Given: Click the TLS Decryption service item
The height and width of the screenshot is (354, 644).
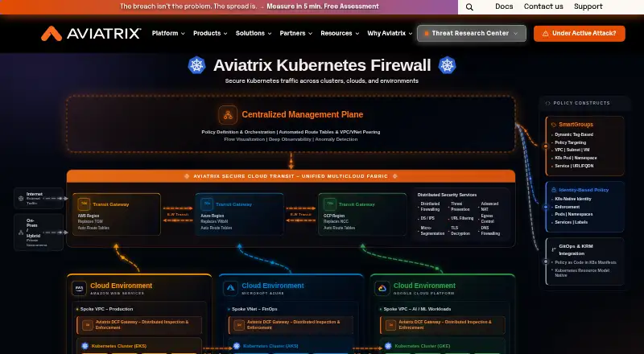Looking at the screenshot, I should [x=460, y=230].
